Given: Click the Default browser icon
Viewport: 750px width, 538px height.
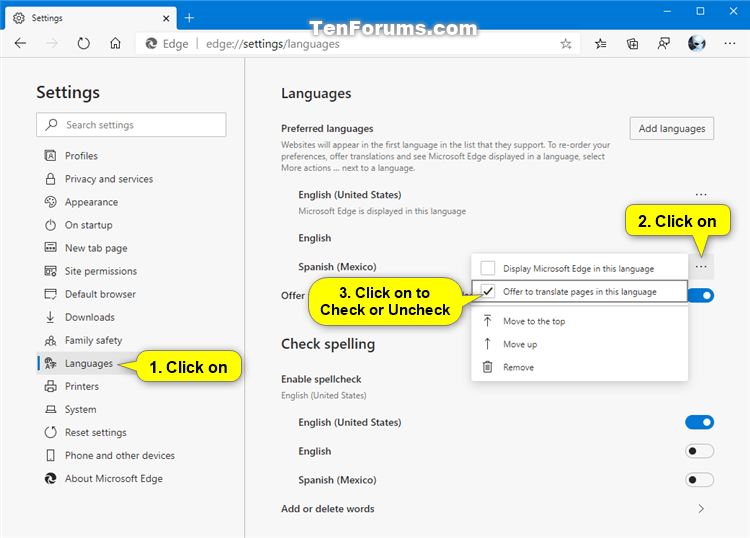Looking at the screenshot, I should [x=50, y=294].
